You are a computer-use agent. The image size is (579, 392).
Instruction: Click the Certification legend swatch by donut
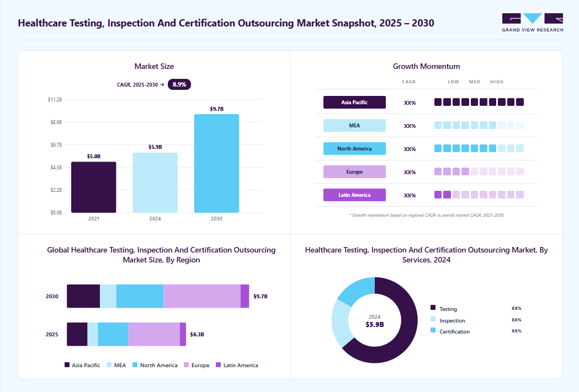[x=433, y=330]
